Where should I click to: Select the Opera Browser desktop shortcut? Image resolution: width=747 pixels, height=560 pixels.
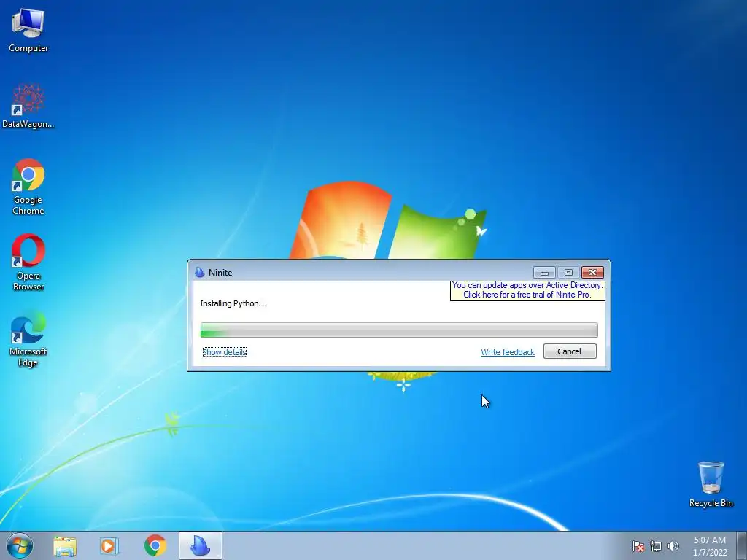[28, 262]
